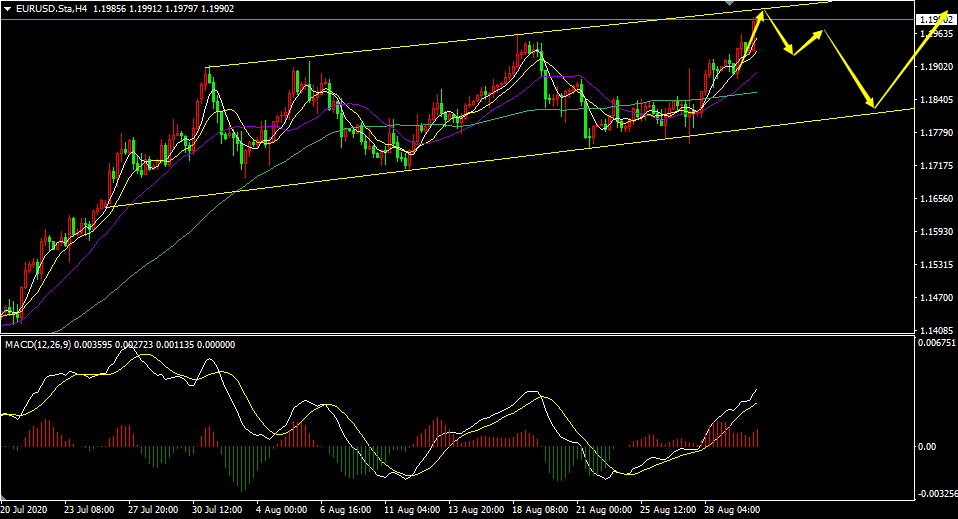Screen dimensions: 958x519
Task: Click price level 1.16560 on the axis
Action: pos(937,199)
